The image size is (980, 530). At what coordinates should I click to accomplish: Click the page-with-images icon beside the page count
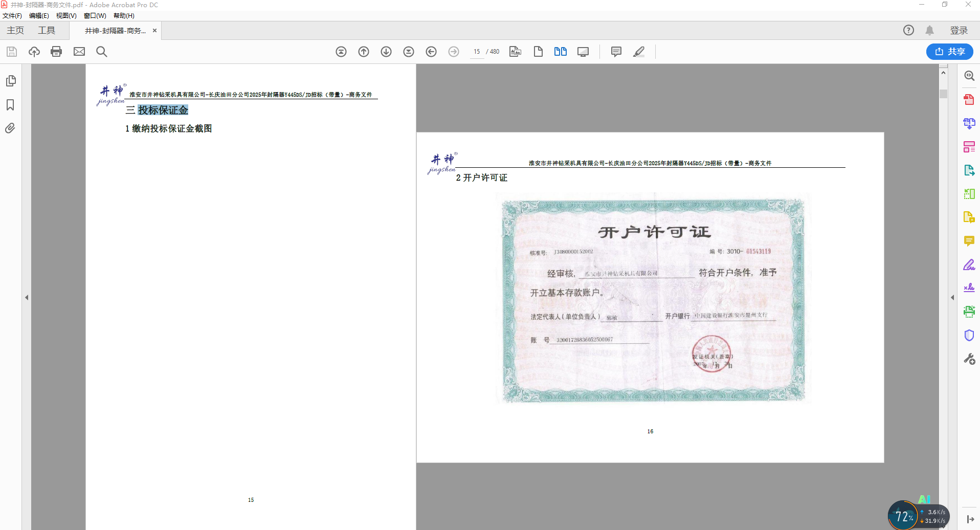point(516,52)
